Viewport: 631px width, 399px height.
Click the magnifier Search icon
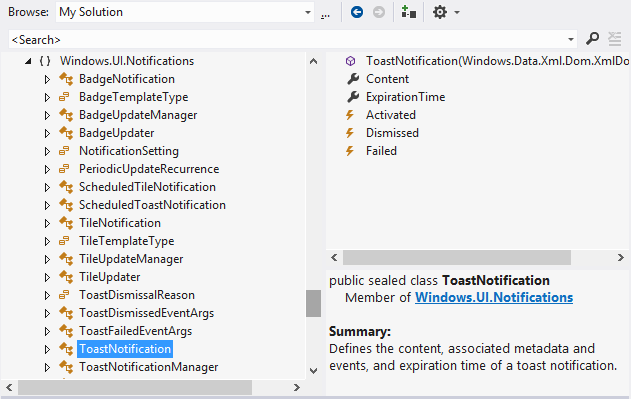592,39
